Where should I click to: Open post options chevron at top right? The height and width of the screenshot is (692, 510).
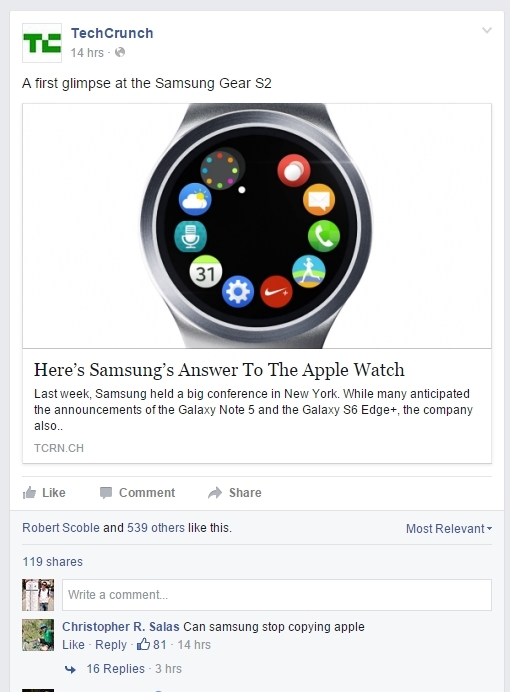[487, 30]
